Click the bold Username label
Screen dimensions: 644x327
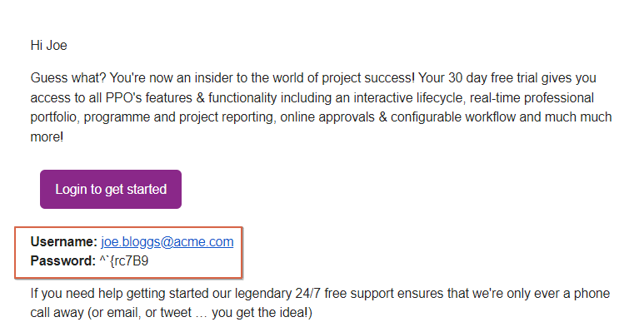(63, 241)
